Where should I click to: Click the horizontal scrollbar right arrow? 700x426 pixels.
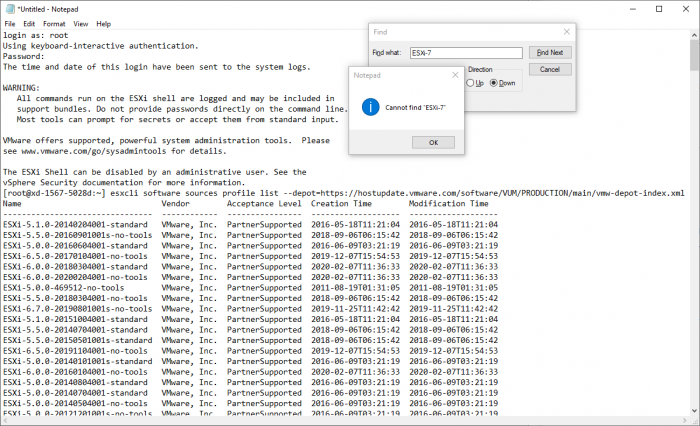tap(685, 421)
